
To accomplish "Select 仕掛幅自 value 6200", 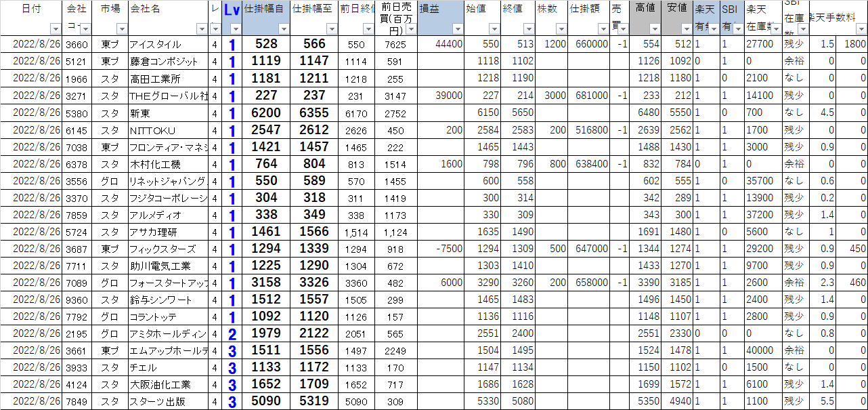I will coord(266,112).
